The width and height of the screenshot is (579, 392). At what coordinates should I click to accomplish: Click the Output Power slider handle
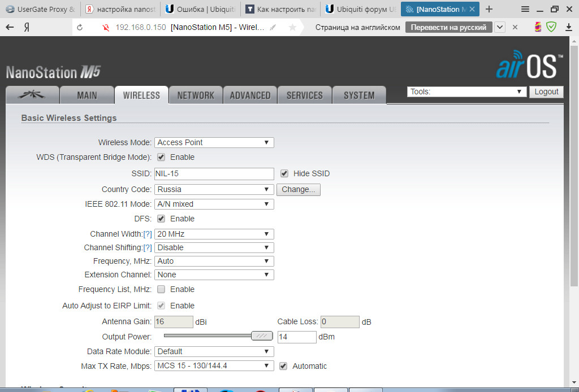[x=262, y=336]
